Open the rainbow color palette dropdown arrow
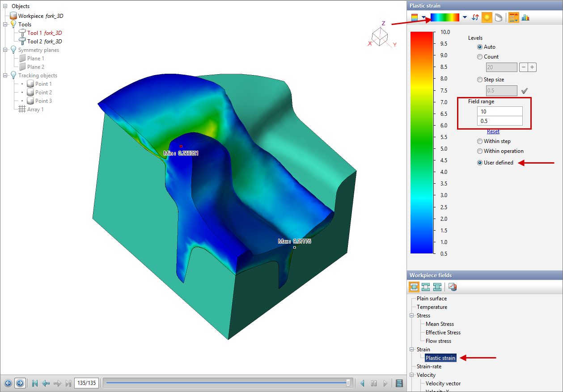The image size is (563, 392). click(465, 17)
